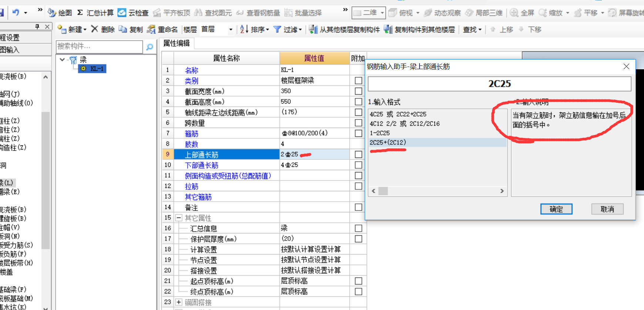Expand the toolbar overflow chevron near 绘图

click(40, 10)
